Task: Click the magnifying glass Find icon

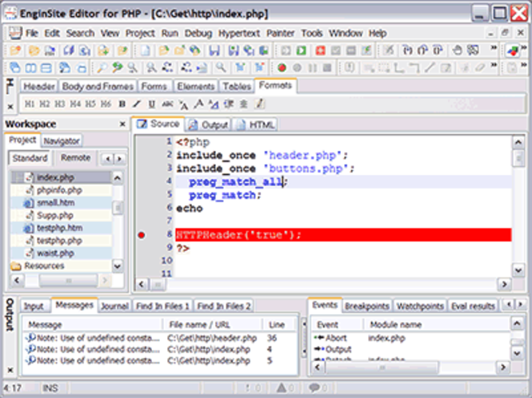Action: (x=101, y=68)
